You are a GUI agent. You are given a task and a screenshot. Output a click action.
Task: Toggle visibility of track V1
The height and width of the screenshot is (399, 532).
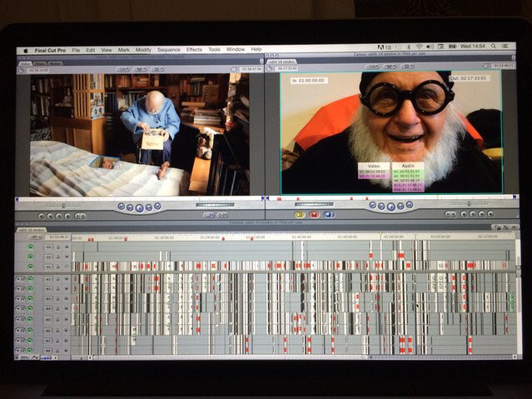[x=31, y=267]
